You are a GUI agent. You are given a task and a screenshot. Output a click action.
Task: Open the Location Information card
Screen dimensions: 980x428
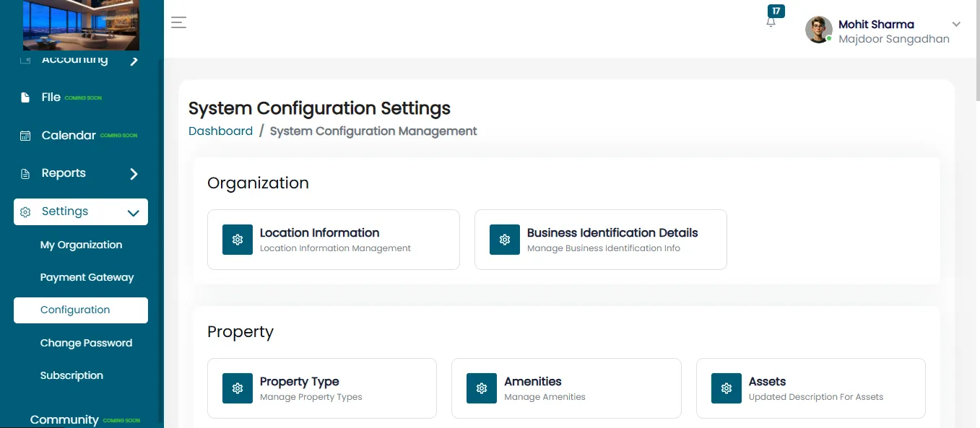click(334, 240)
